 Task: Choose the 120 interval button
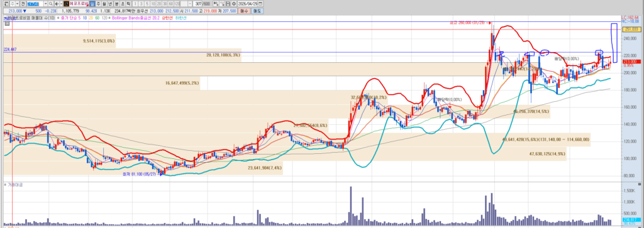pos(177,4)
